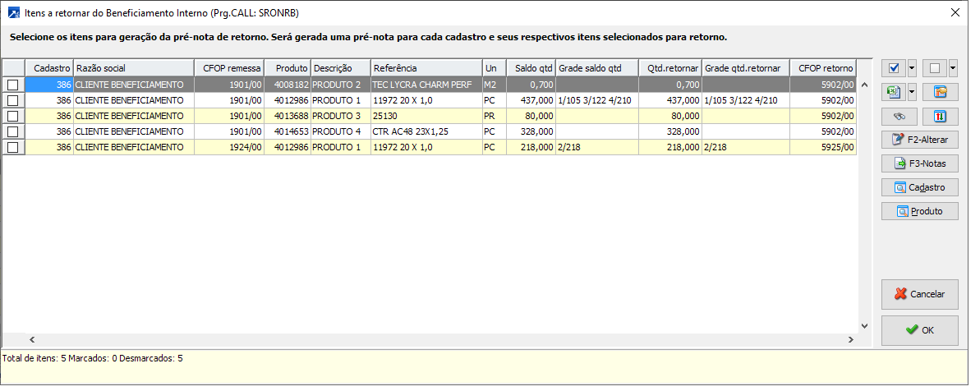The width and height of the screenshot is (980, 391).
Task: Click the vertical scrollbar up arrow
Action: point(865,84)
